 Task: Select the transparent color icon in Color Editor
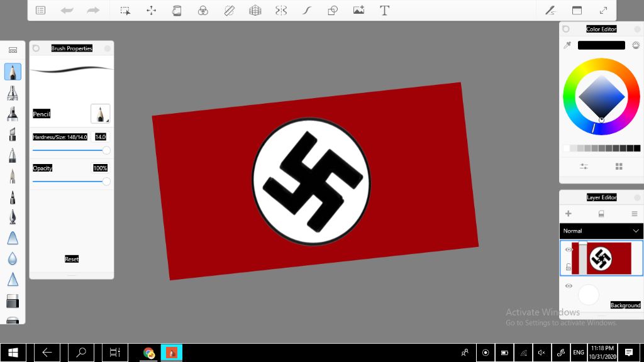pos(636,45)
